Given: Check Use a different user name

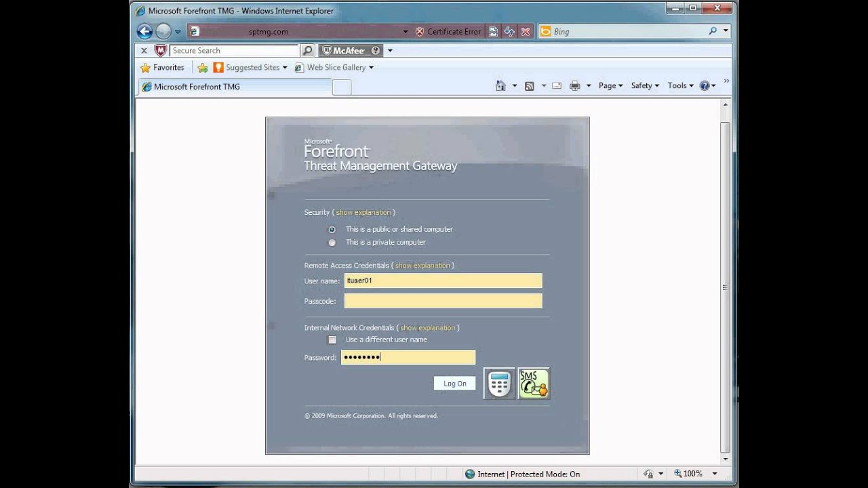Looking at the screenshot, I should tap(332, 340).
